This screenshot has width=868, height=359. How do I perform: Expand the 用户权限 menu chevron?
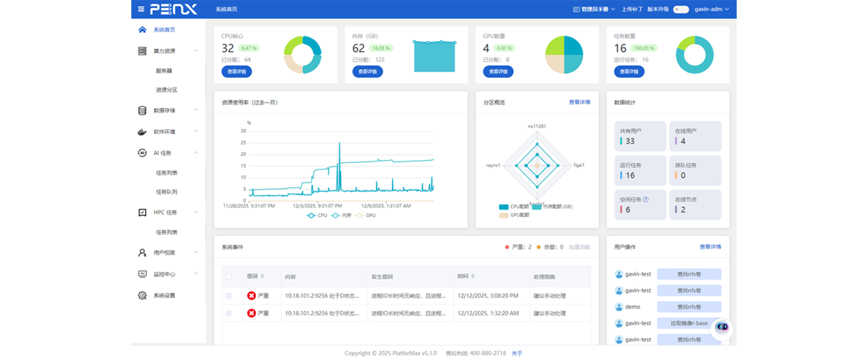click(x=196, y=252)
